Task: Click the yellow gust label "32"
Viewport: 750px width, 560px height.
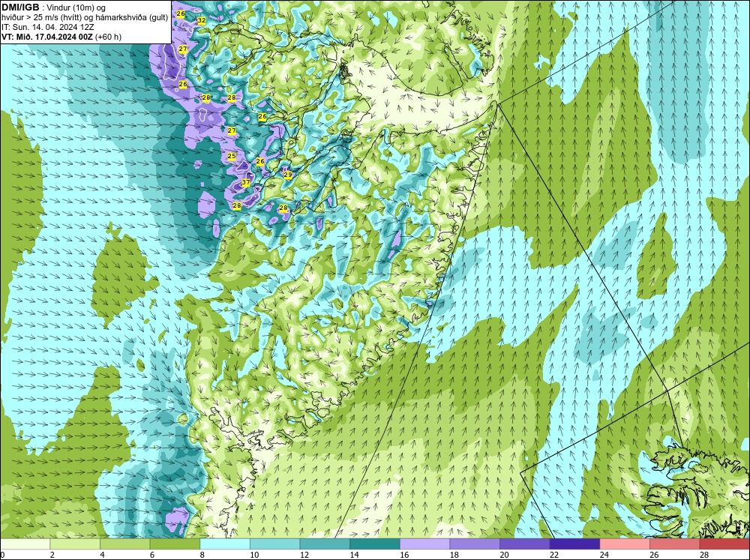Action: pyautogui.click(x=201, y=20)
